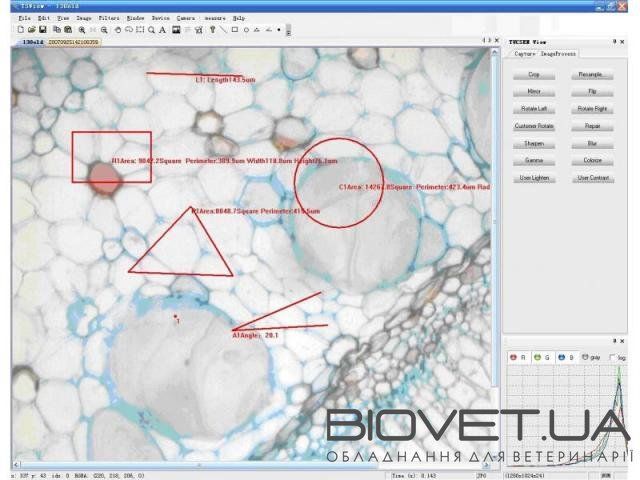640x480 pixels.
Task: Click the Rotate Right button
Action: 592,109
